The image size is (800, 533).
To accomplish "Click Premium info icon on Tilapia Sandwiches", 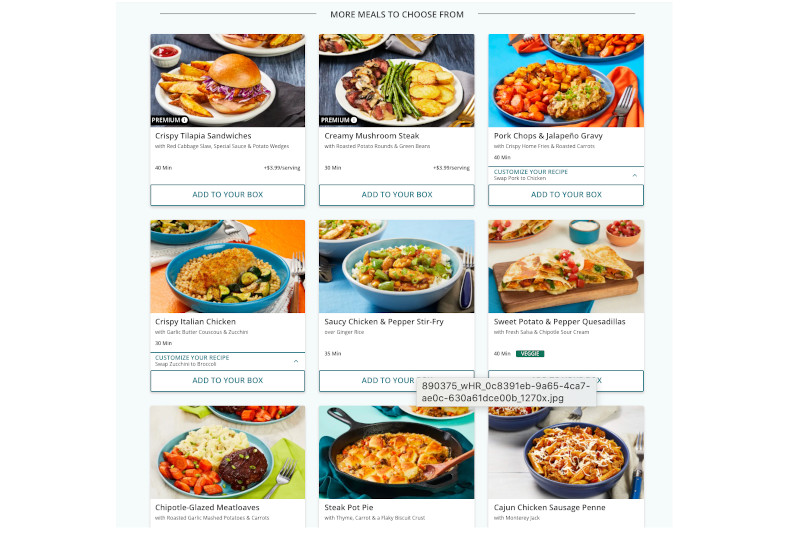I will point(185,120).
